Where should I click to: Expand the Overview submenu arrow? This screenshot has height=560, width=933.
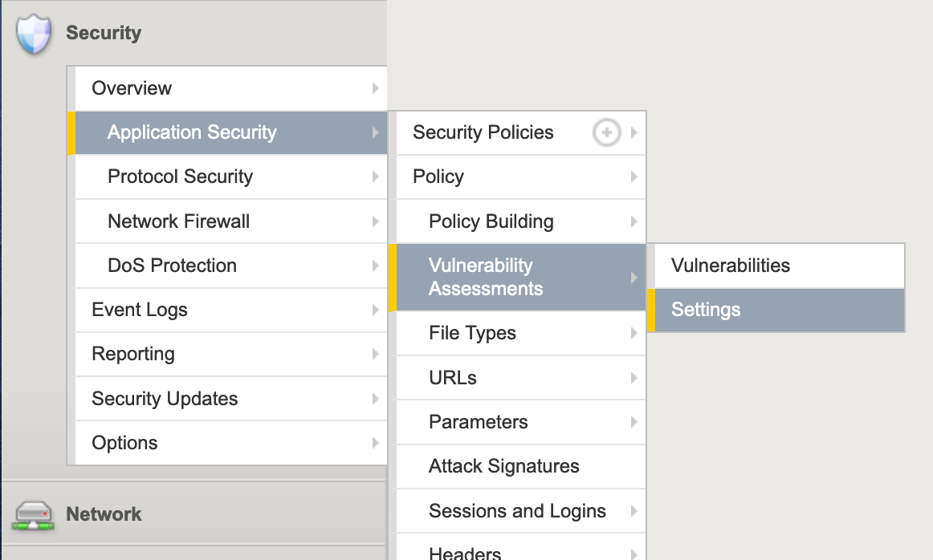pyautogui.click(x=376, y=88)
